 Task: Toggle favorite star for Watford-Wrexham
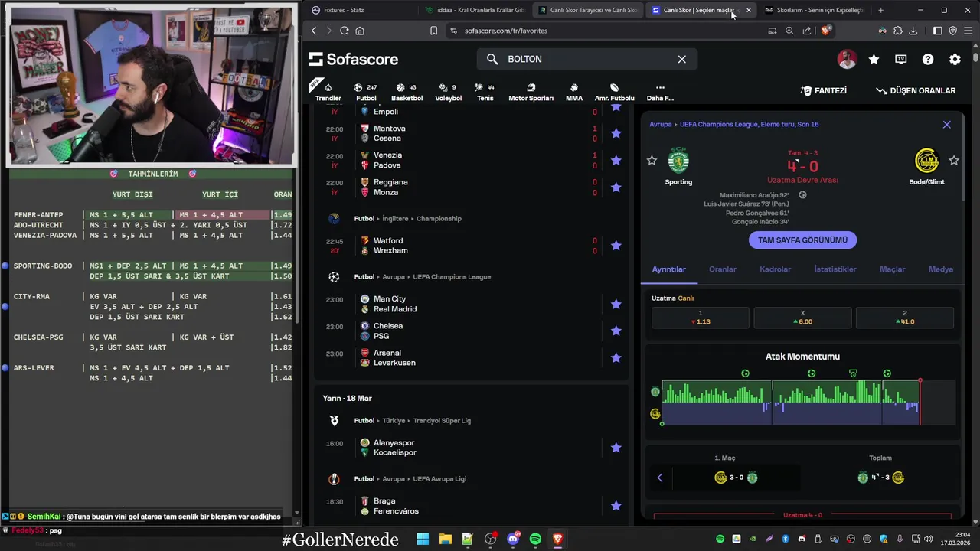[616, 246]
